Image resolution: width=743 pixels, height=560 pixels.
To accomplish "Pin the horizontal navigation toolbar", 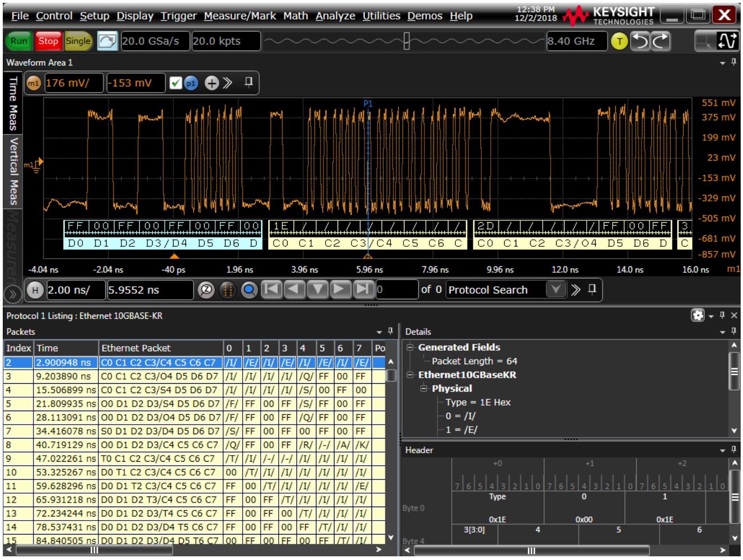I will point(591,290).
